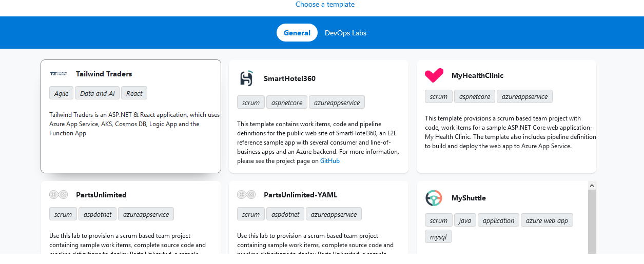Click the MyHealthClinic description paragraph
This screenshot has width=644, height=264.
coord(511,132)
